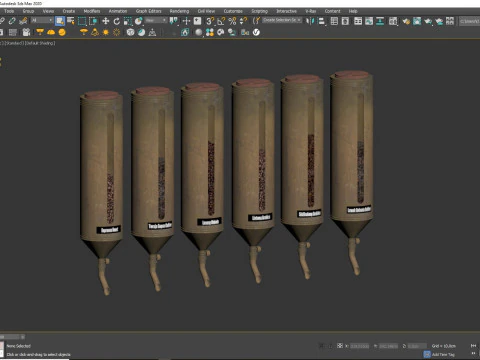Screen dimensions: 480x360
Task: Click the gray sphere icon in second toolbar
Action: (x=199, y=32)
